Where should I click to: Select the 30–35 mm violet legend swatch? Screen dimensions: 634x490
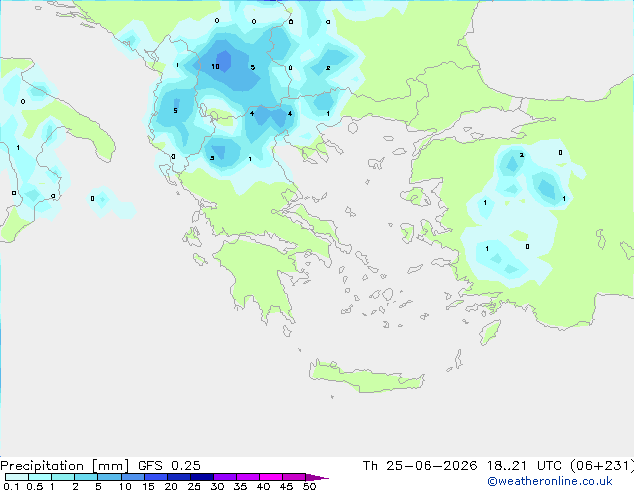point(224,477)
